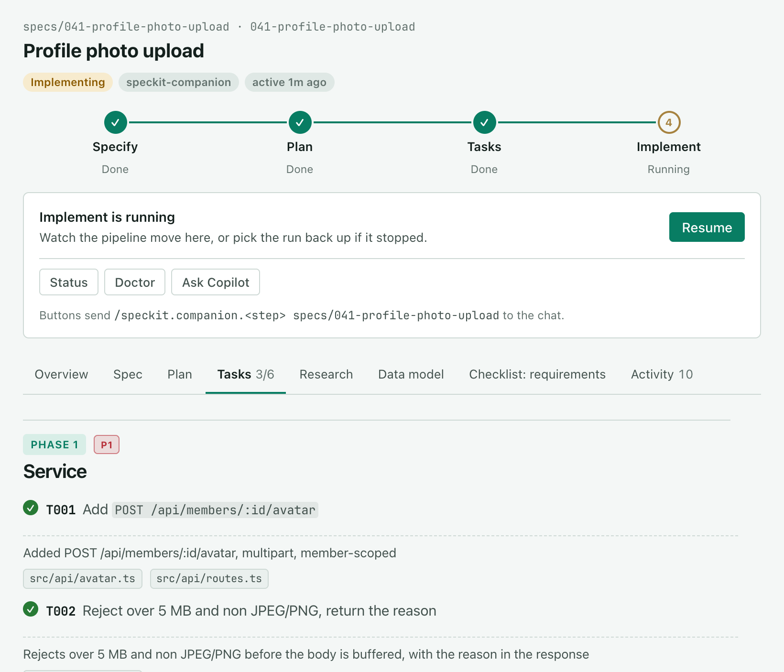Toggle the T002 task complete check
This screenshot has width=784, height=672.
click(x=31, y=609)
